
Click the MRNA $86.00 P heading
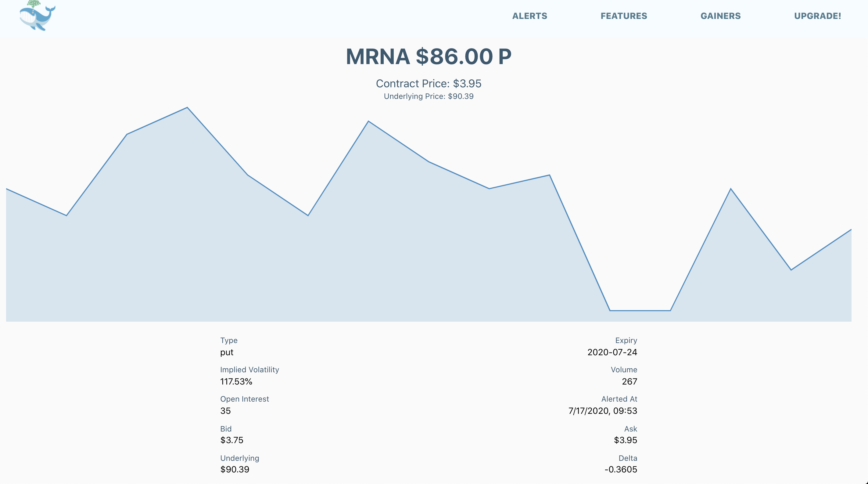click(x=428, y=56)
